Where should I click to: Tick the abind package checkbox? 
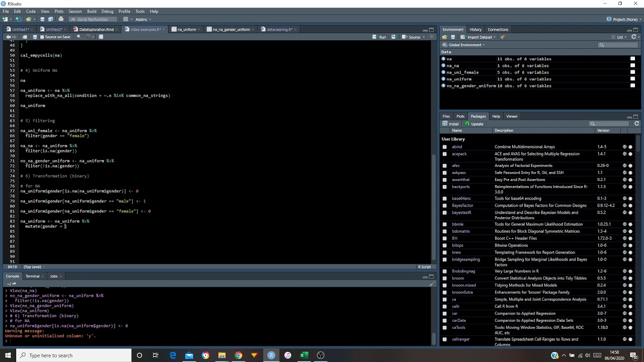pos(445,147)
